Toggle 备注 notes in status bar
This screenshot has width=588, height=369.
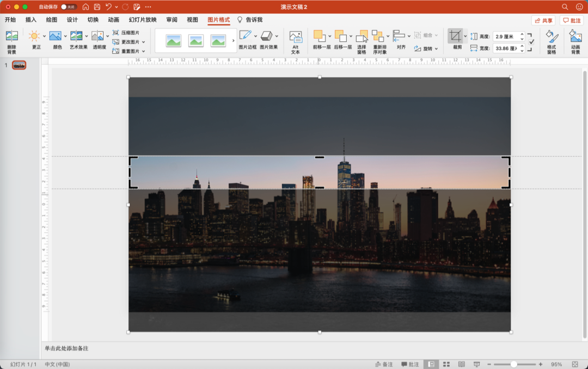click(384, 364)
